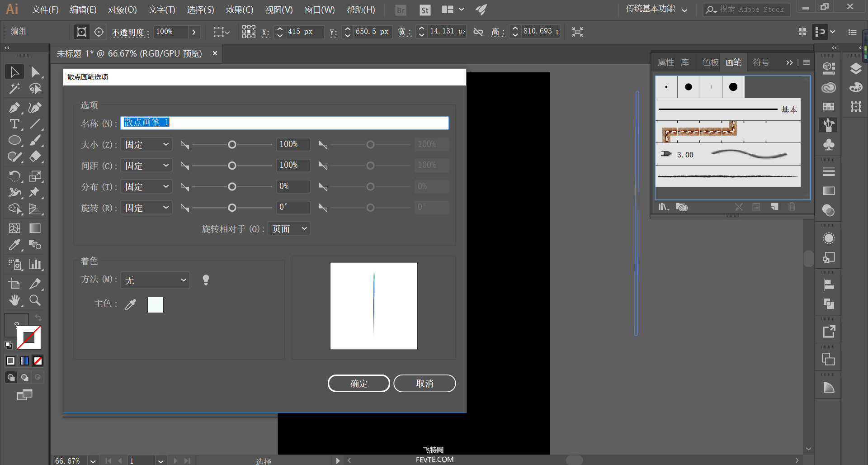This screenshot has height=465, width=868.
Task: Click the colorization tips lightbulb icon
Action: pyautogui.click(x=206, y=280)
